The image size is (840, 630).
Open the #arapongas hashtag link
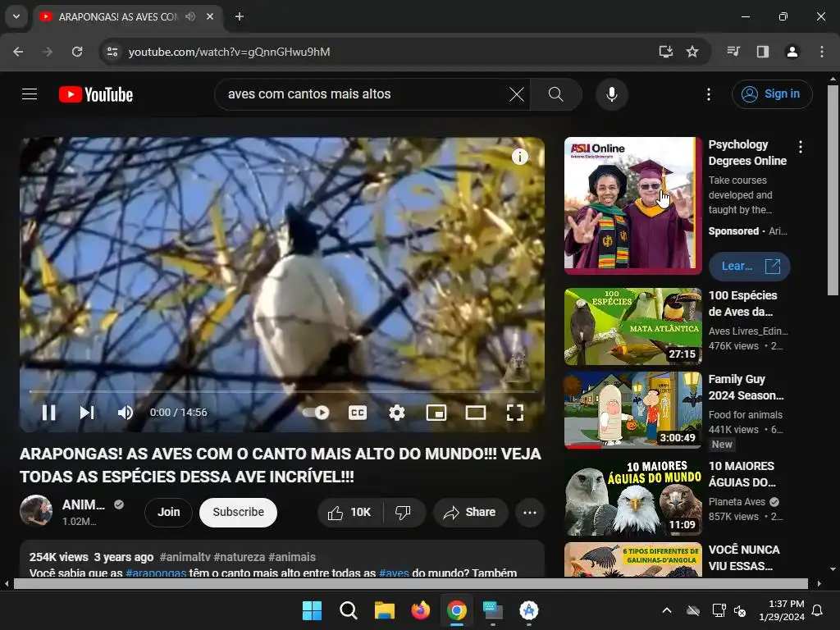pos(156,572)
